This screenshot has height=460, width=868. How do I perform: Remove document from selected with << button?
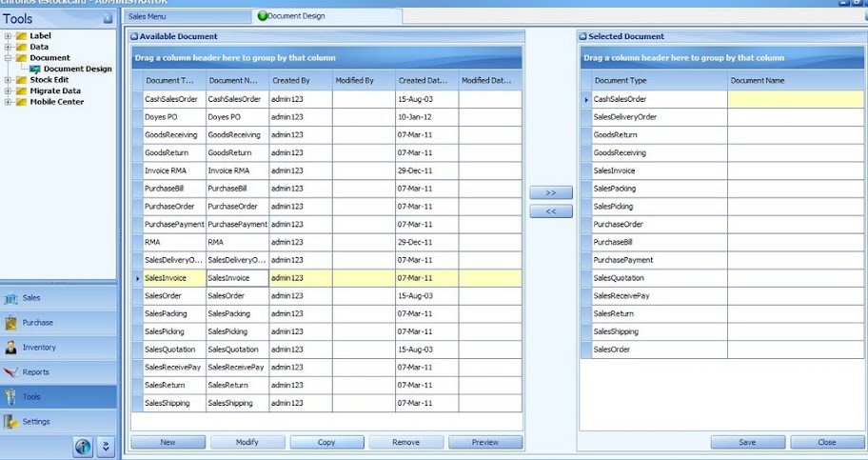[551, 211]
